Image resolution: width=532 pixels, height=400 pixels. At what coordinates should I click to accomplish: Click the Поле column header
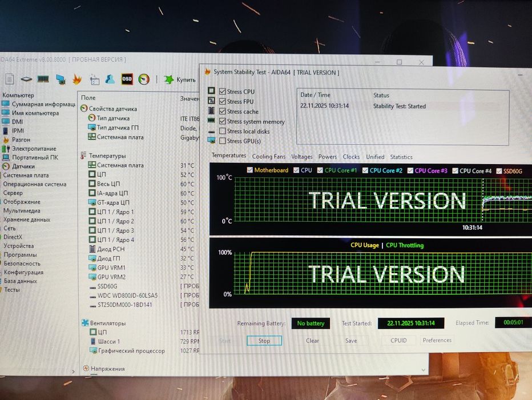point(88,98)
